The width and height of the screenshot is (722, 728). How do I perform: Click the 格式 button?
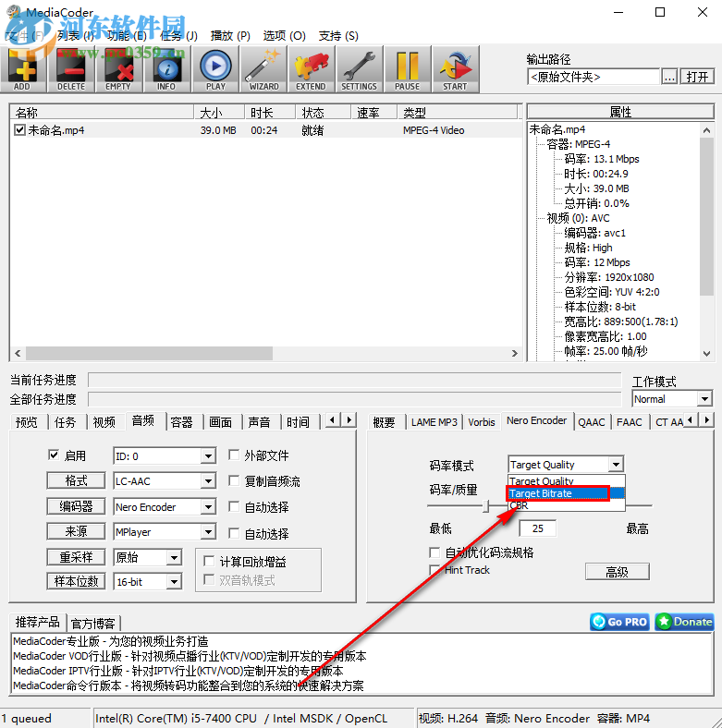click(x=76, y=480)
